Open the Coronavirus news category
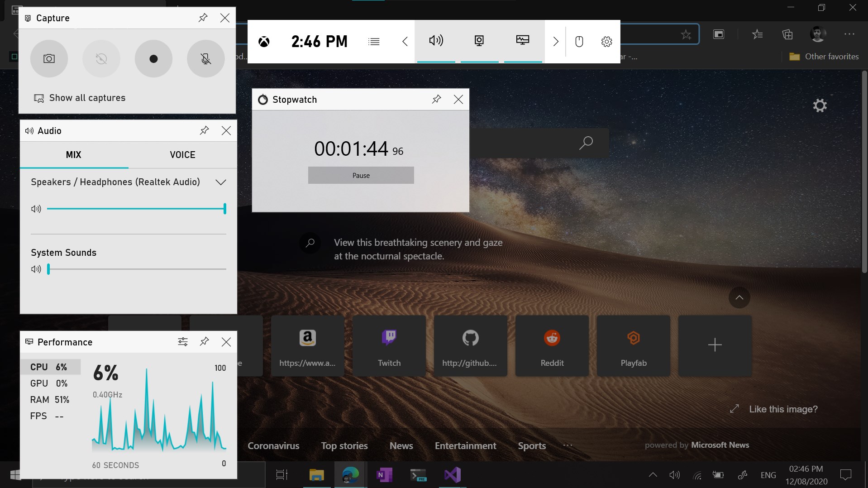Image resolution: width=868 pixels, height=488 pixels. (273, 446)
